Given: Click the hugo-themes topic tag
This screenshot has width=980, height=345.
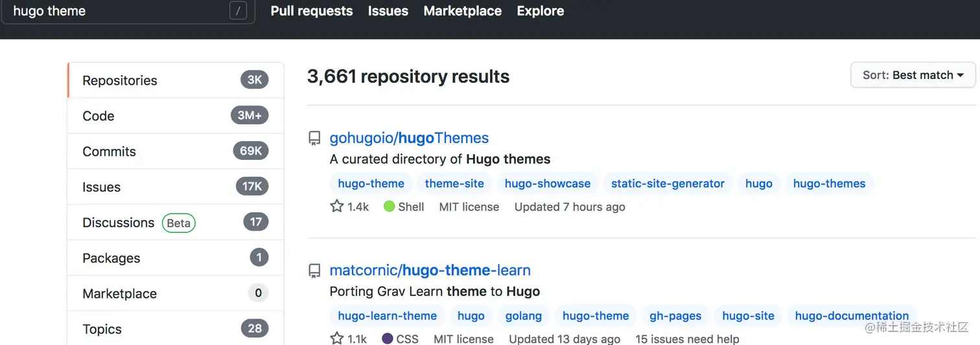Looking at the screenshot, I should coord(829,184).
